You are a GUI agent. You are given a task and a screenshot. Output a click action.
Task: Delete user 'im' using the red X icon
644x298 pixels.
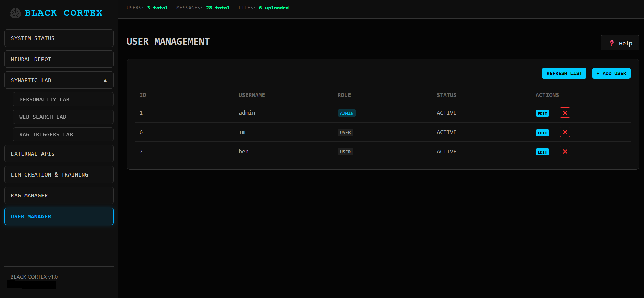click(565, 132)
